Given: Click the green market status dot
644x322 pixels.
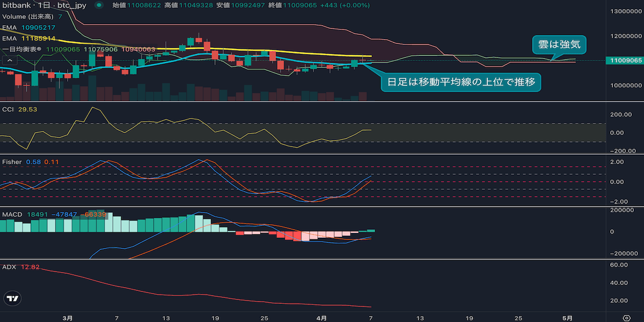Looking at the screenshot, I should pos(99,5).
